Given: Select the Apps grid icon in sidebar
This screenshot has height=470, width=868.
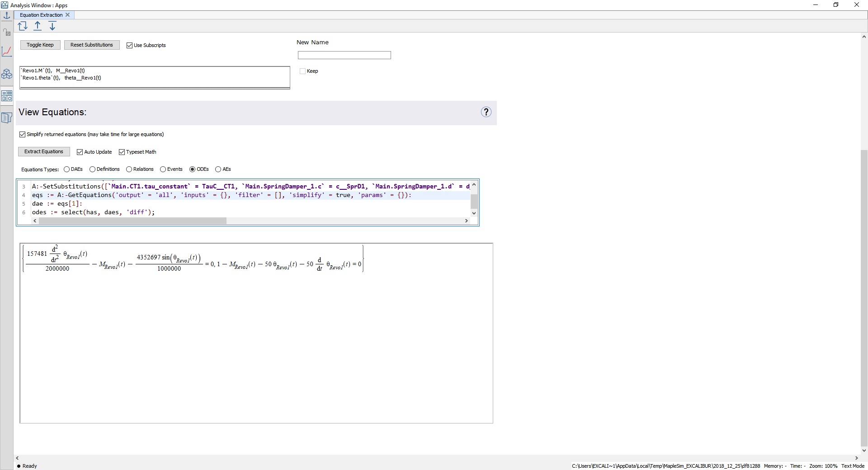Looking at the screenshot, I should point(7,96).
